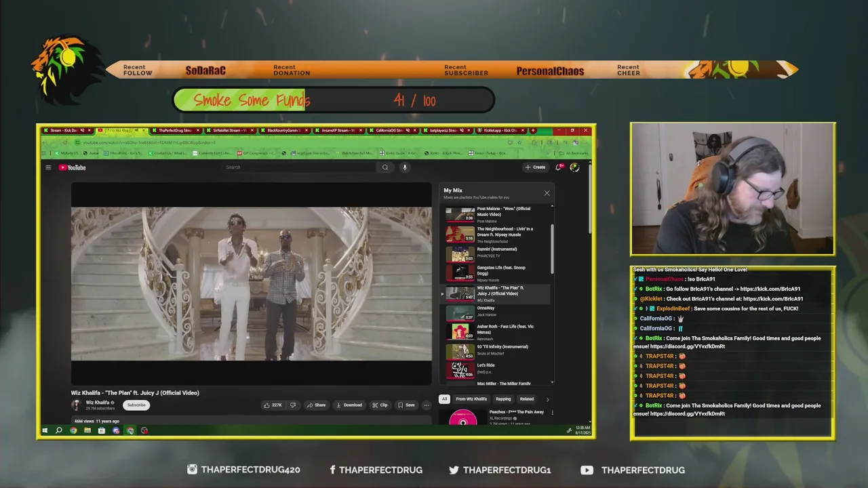Share the video via Share button
This screenshot has width=868, height=488.
coord(316,405)
